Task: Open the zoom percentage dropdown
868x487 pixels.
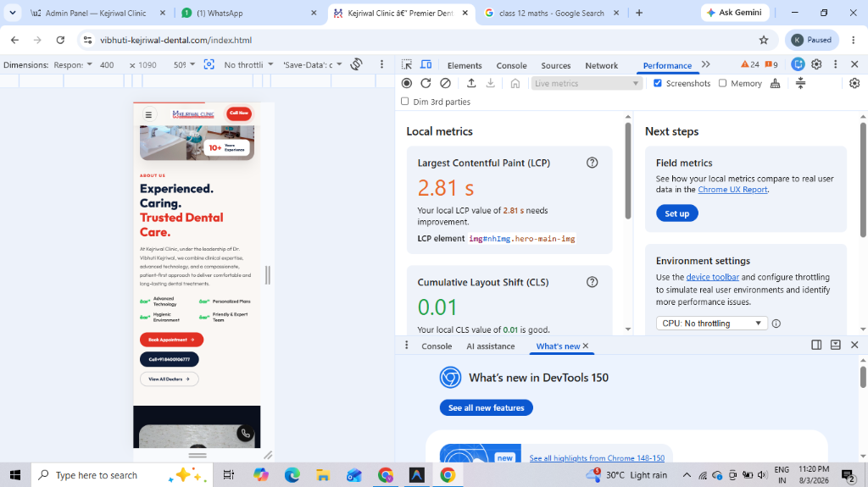Action: tap(184, 64)
